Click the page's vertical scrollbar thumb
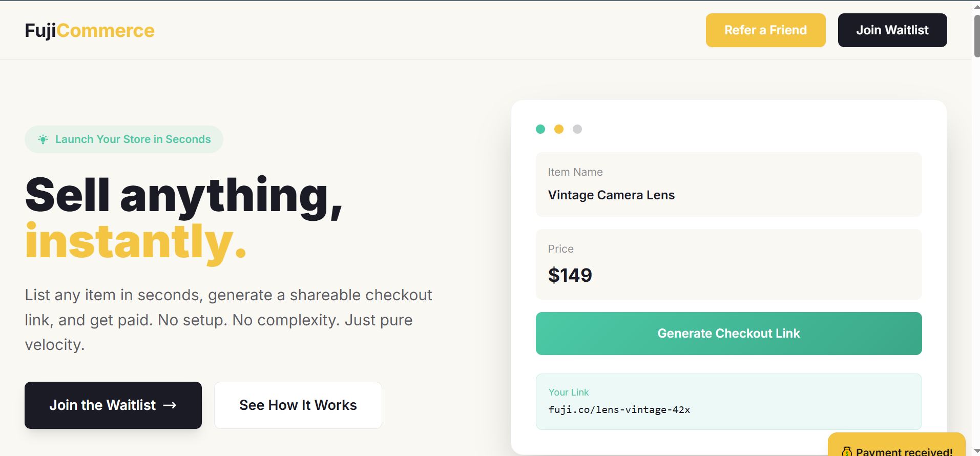 [976, 36]
